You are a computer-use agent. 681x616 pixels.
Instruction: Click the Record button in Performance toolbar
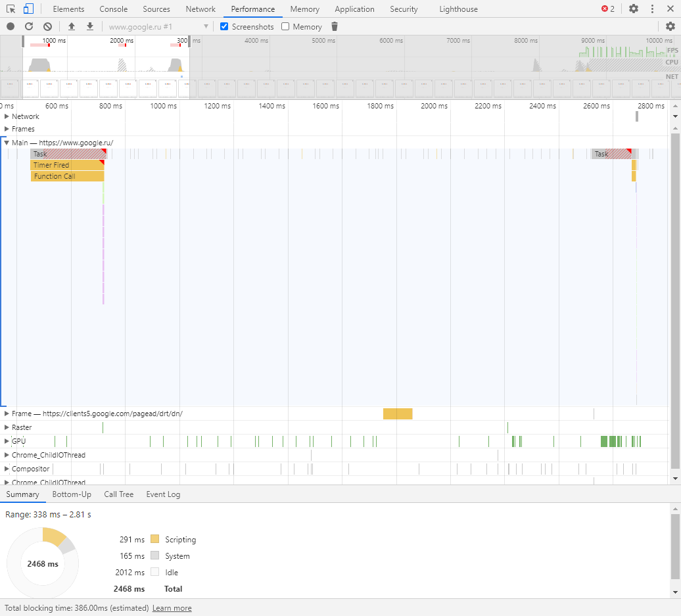click(x=11, y=26)
